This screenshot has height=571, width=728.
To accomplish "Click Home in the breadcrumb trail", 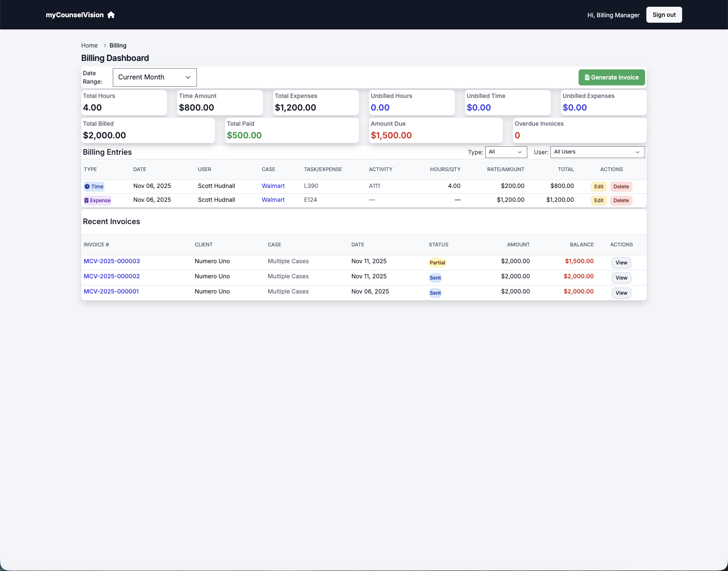I will tap(90, 45).
